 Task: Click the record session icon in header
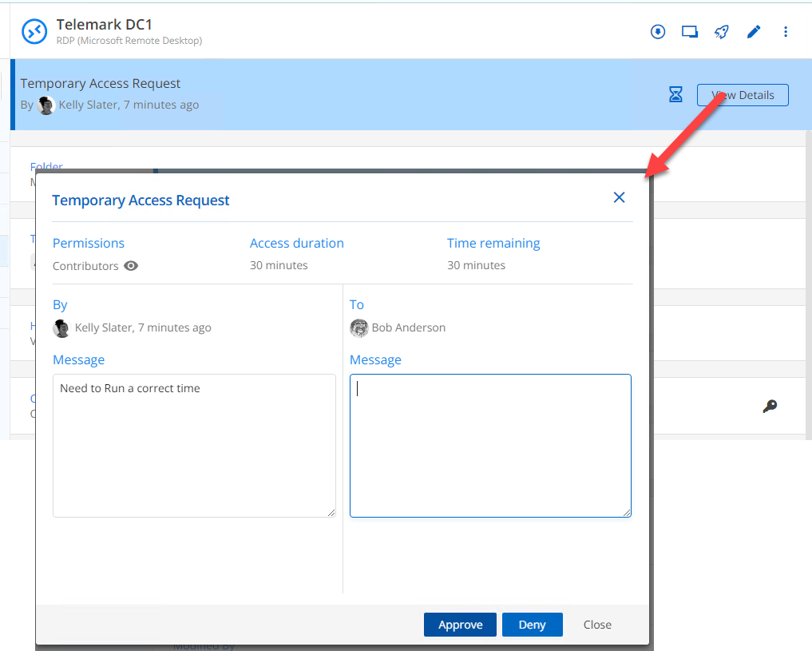pyautogui.click(x=658, y=32)
